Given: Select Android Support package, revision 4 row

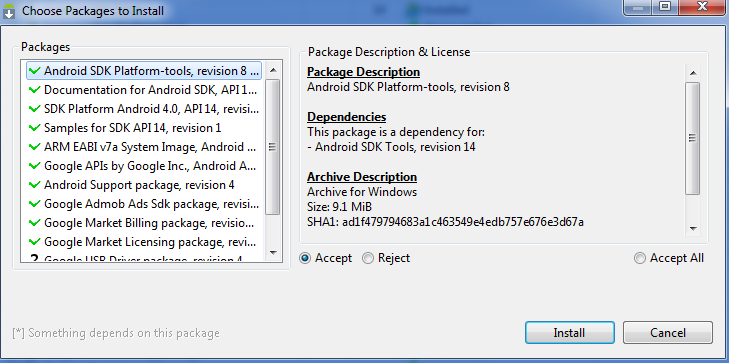Looking at the screenshot, I should 144,185.
